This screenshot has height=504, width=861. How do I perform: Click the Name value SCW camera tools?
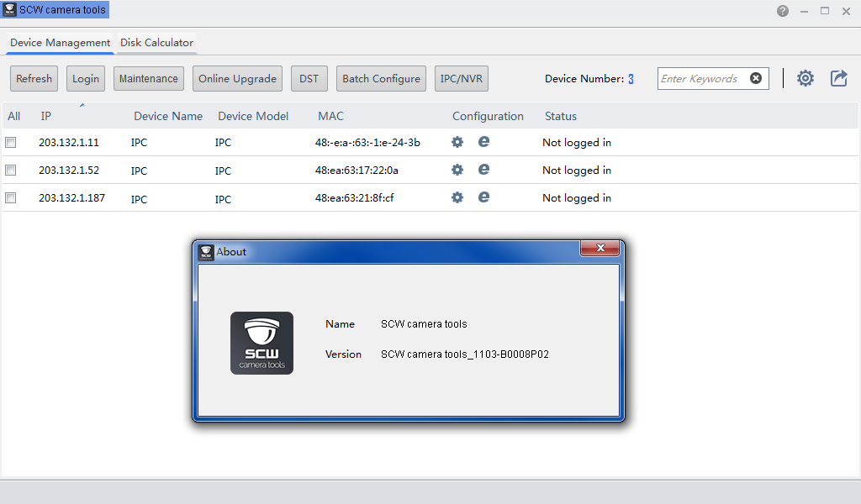click(424, 324)
